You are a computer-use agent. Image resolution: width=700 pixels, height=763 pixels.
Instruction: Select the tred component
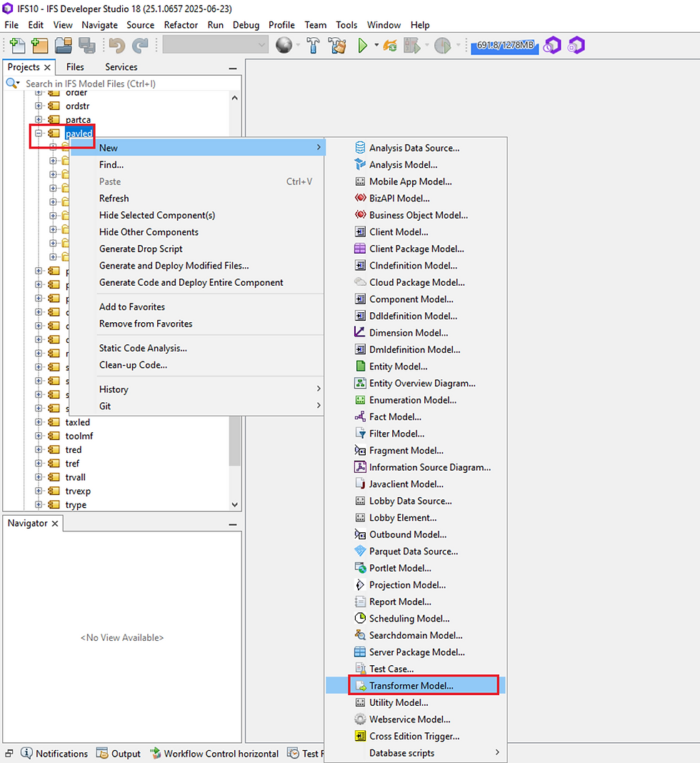coord(74,449)
